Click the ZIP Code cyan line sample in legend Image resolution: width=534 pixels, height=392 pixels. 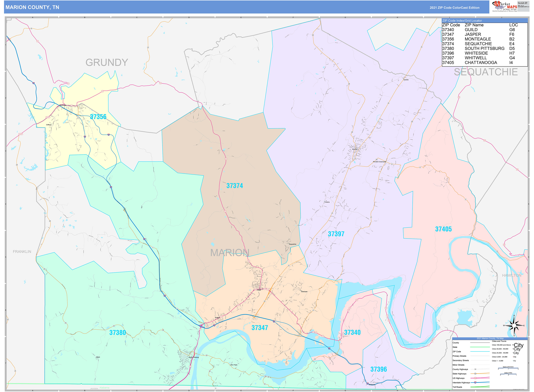click(480, 352)
